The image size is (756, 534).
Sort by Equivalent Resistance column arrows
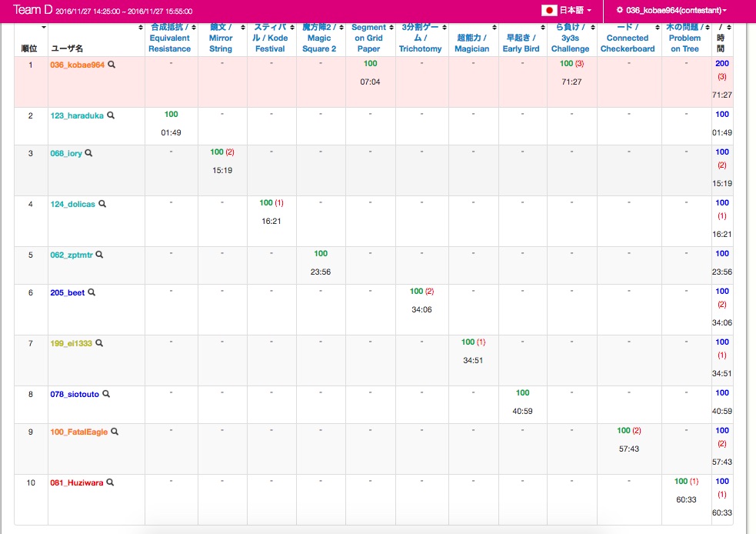point(194,28)
